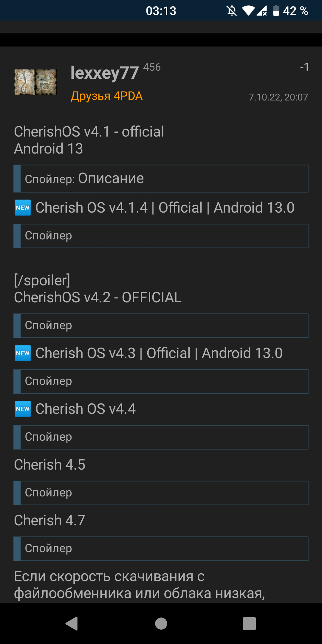The image size is (322, 644).
Task: Expand spoiler under Cherish 4.7
Action: (161, 549)
